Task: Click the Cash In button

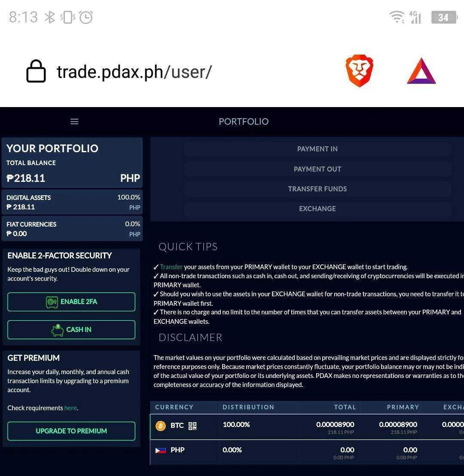Action: coord(71,330)
